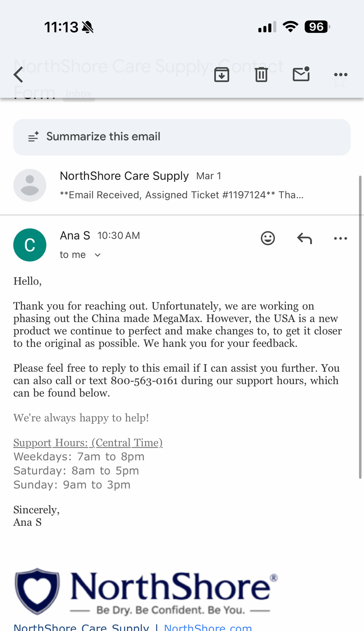Screen dimensions: 364x631
Task: Tap Ana S sender name
Action: point(75,236)
